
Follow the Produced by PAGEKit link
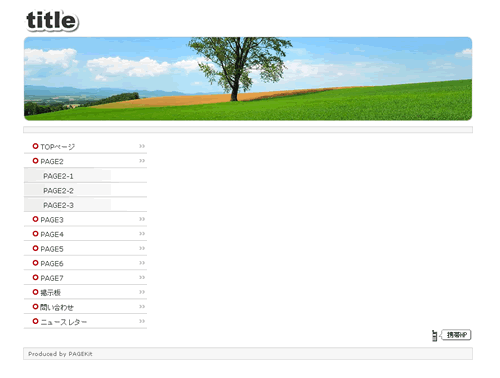coord(60,354)
